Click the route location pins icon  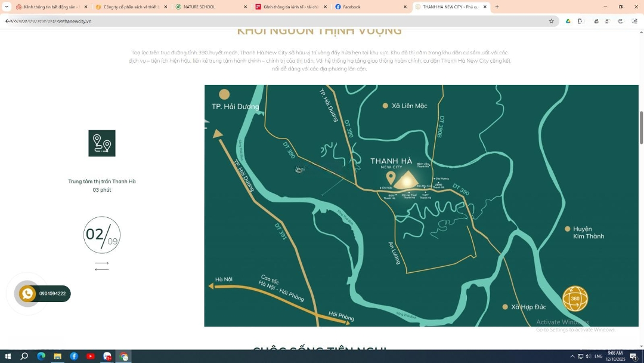click(x=102, y=143)
